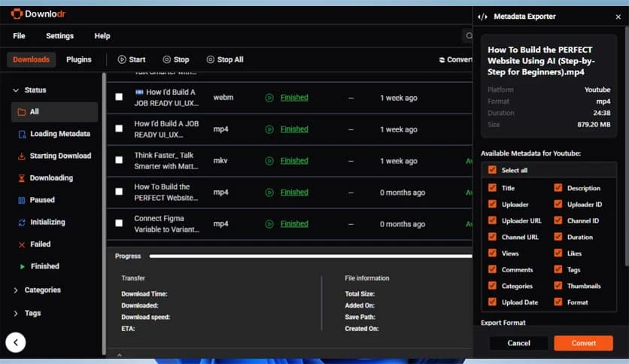Click the download Progress bar
This screenshot has height=364, width=629.
[x=311, y=256]
